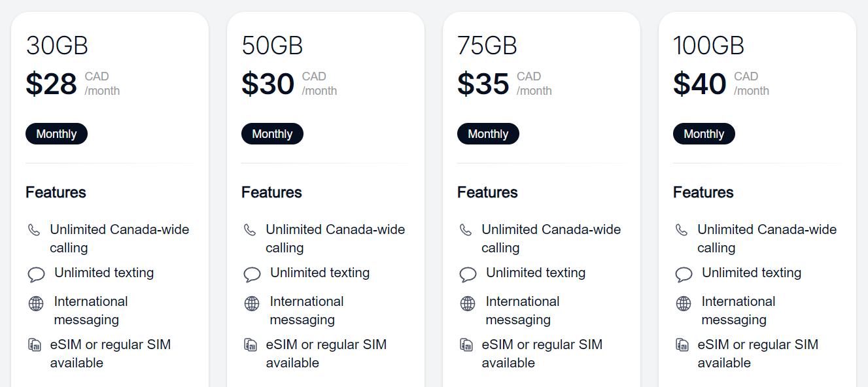Viewport: 868px width, 387px height.
Task: Click the speech bubble icon in 30GB plan
Action: pos(36,275)
